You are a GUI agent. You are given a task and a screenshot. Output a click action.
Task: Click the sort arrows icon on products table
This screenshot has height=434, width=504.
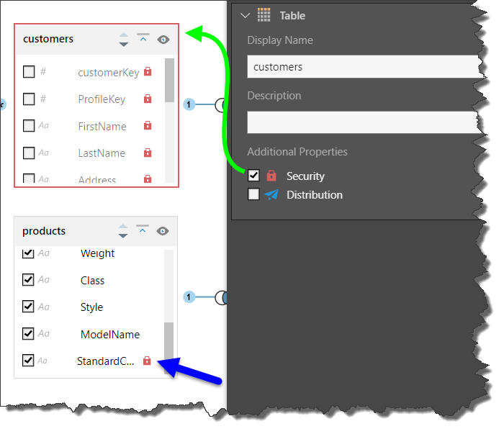(x=123, y=231)
